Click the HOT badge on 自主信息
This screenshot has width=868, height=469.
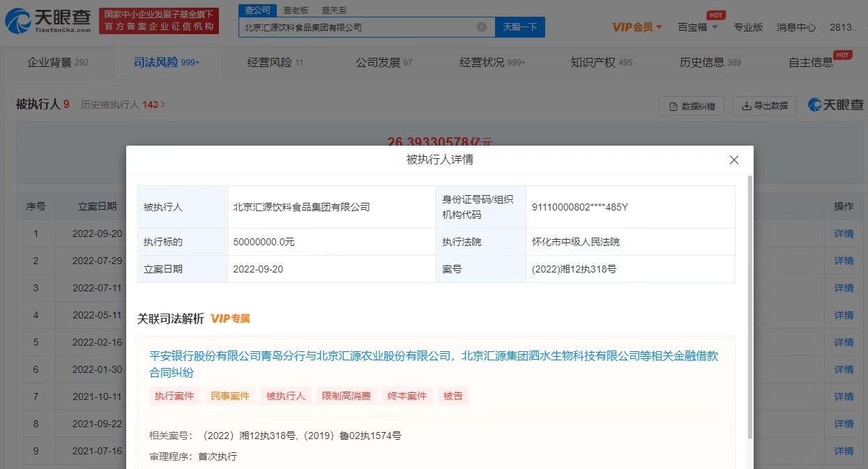[x=843, y=55]
